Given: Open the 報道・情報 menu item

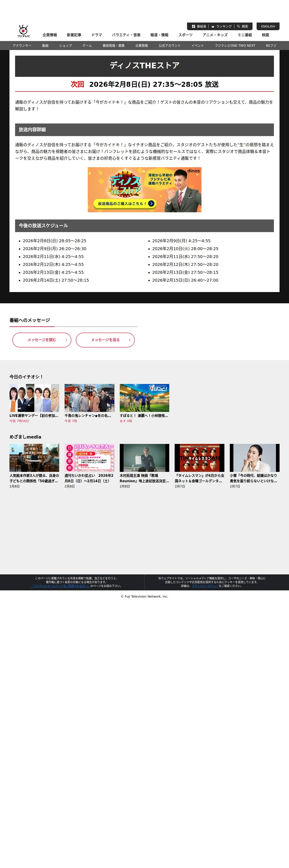Looking at the screenshot, I should pyautogui.click(x=160, y=35).
